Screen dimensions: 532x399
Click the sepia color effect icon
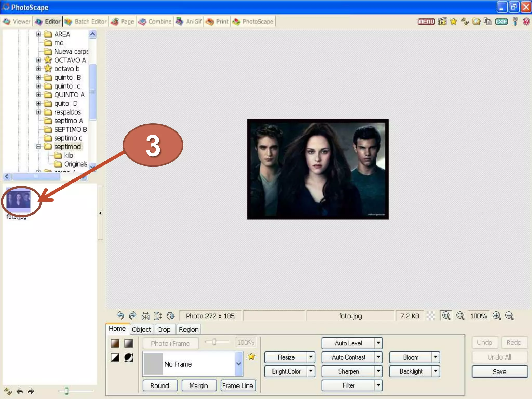pos(115,343)
